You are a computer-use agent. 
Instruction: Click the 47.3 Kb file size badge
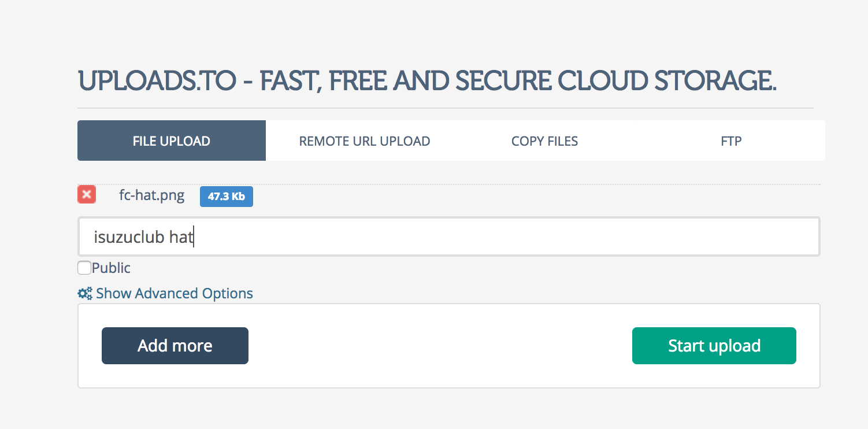coord(227,197)
